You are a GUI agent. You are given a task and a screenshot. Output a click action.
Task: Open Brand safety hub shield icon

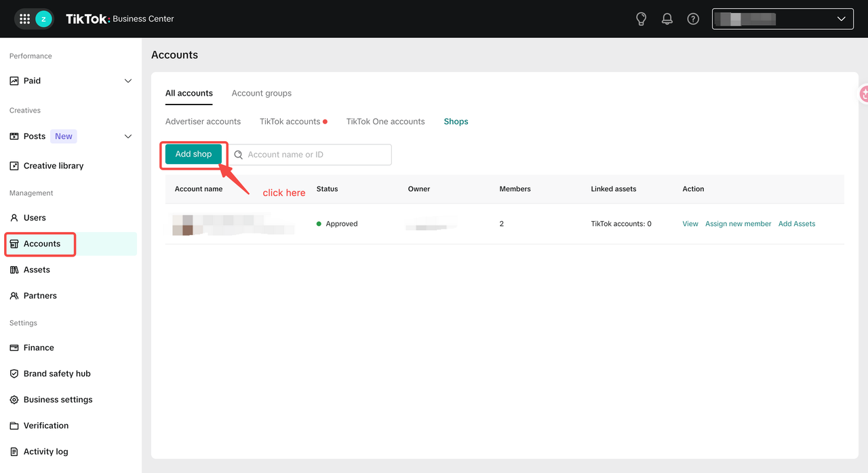click(14, 374)
